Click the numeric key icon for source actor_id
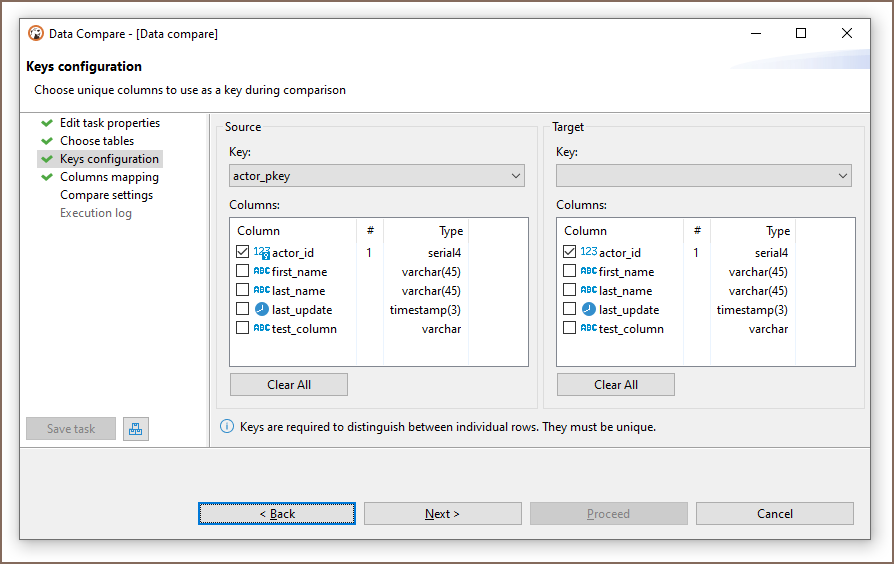 (x=261, y=253)
